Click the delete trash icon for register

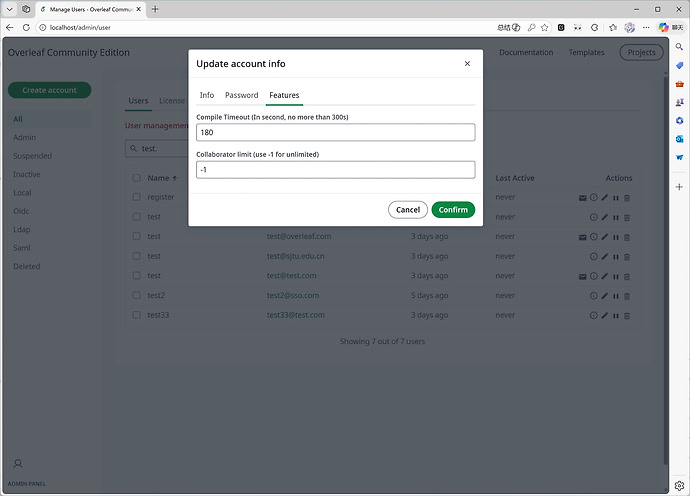click(x=627, y=198)
